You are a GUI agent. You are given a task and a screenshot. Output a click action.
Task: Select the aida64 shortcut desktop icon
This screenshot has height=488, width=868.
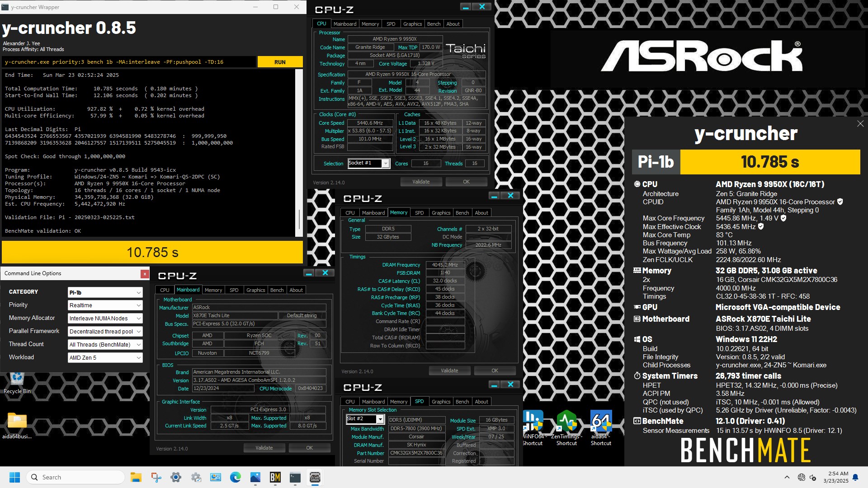[601, 428]
